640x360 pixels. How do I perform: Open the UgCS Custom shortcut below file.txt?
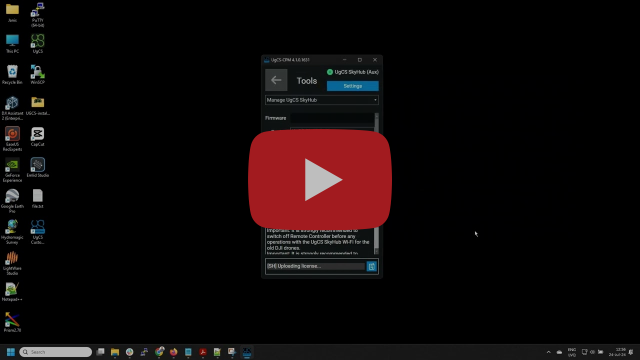coord(38,232)
